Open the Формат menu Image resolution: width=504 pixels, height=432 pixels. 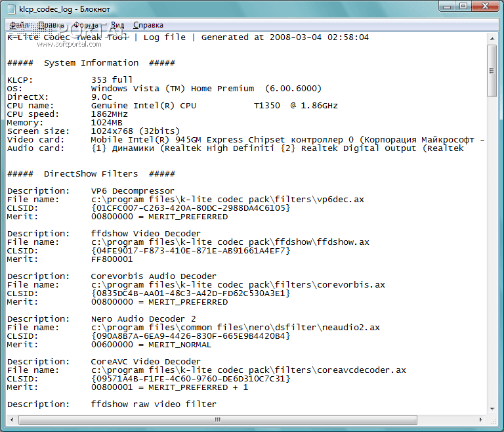(87, 25)
